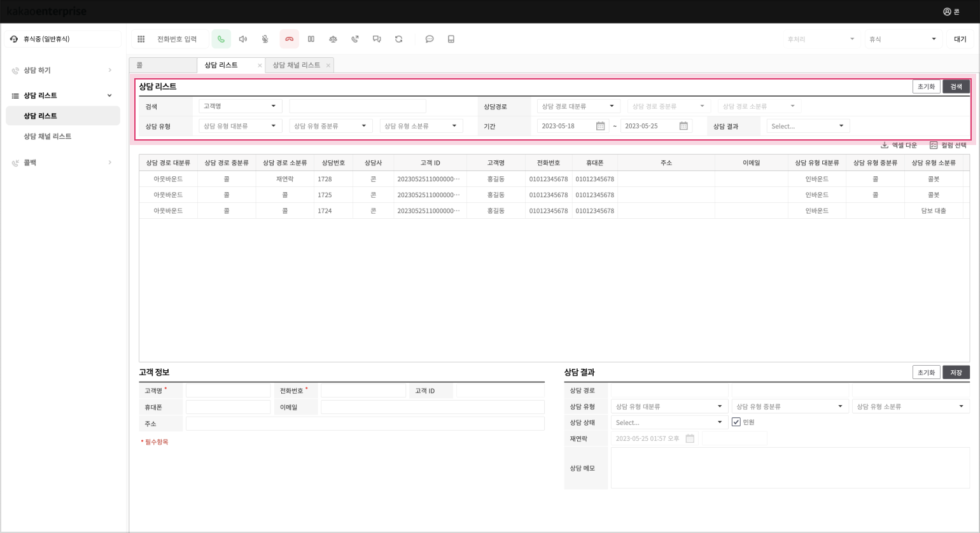The image size is (980, 533).
Task: Click the refresh icon in toolbar
Action: click(399, 39)
